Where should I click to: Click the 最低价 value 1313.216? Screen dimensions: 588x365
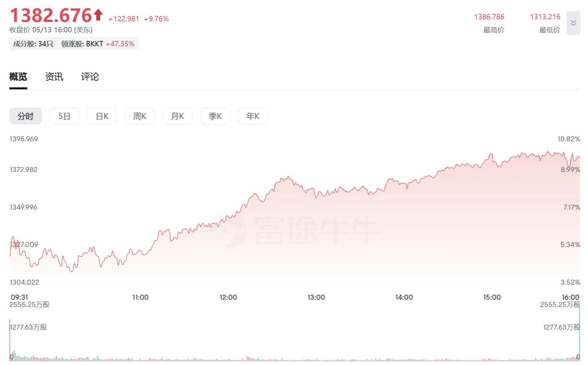pyautogui.click(x=545, y=17)
